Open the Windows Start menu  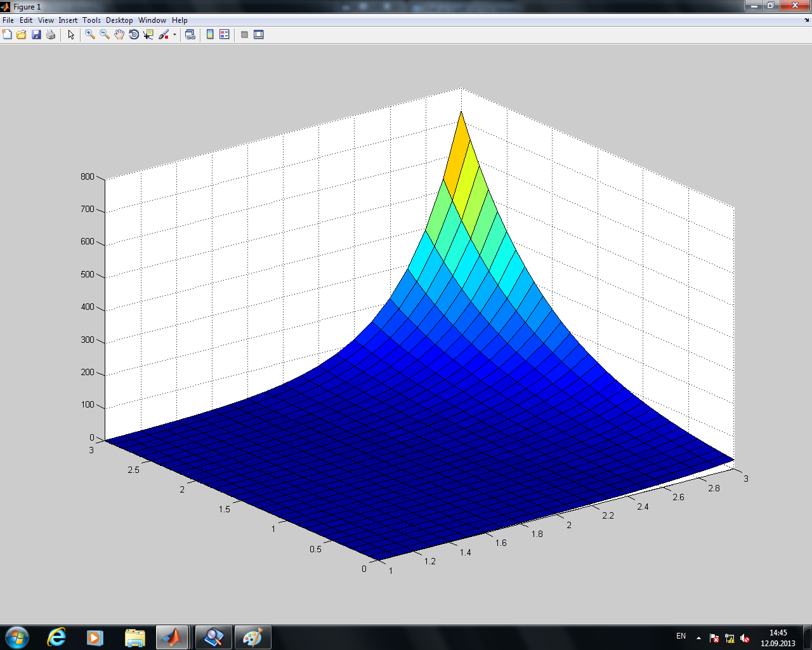17,637
